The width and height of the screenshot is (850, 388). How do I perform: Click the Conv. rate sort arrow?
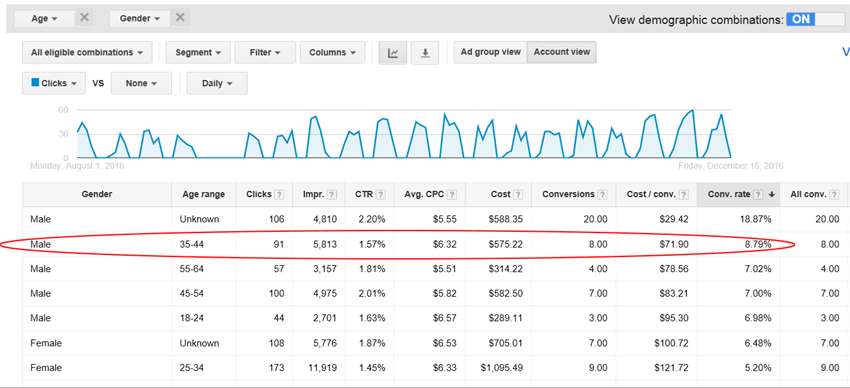tap(771, 195)
